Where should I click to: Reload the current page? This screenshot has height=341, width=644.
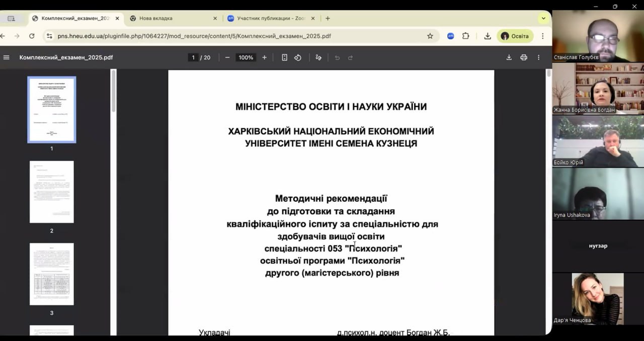point(32,36)
